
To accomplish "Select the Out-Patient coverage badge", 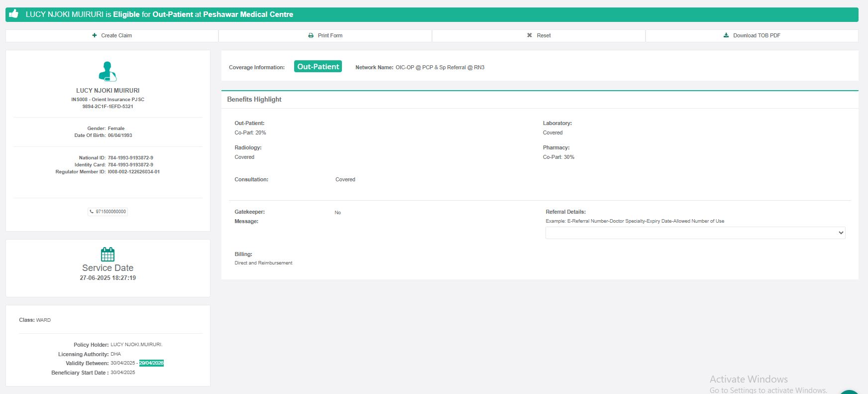I will [318, 67].
